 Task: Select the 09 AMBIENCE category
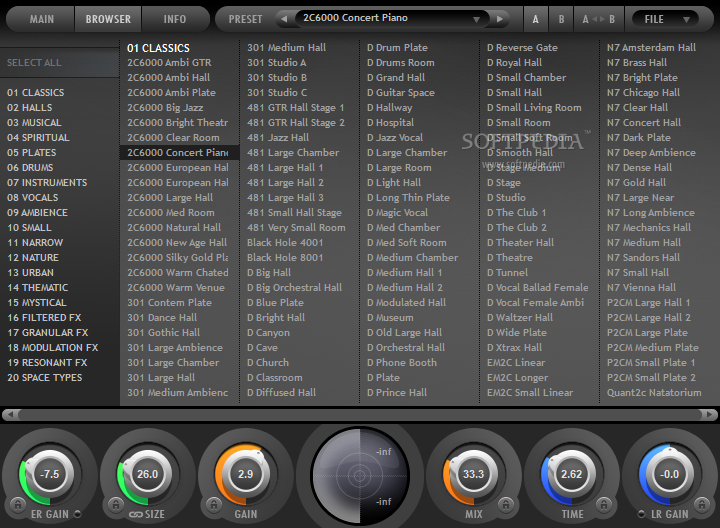(x=38, y=213)
